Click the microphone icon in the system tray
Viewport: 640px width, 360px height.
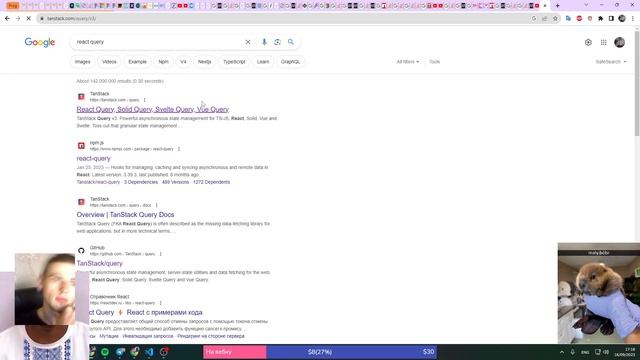pos(573,352)
